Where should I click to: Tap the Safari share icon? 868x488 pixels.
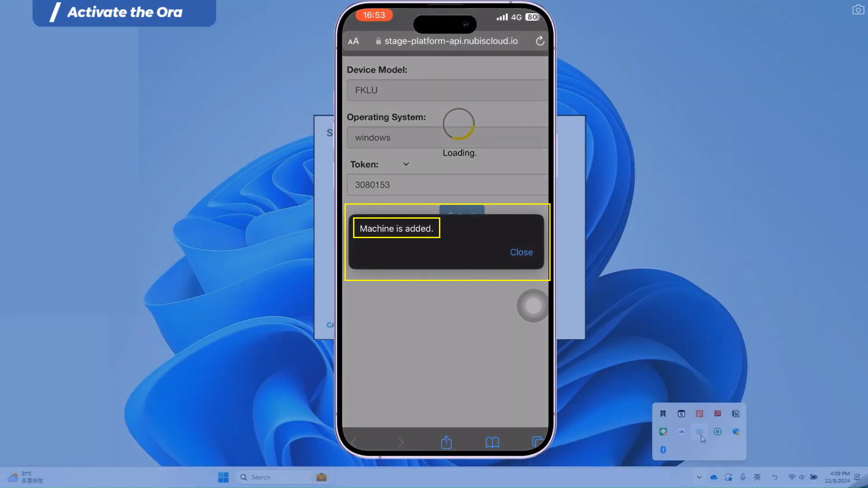(x=446, y=442)
